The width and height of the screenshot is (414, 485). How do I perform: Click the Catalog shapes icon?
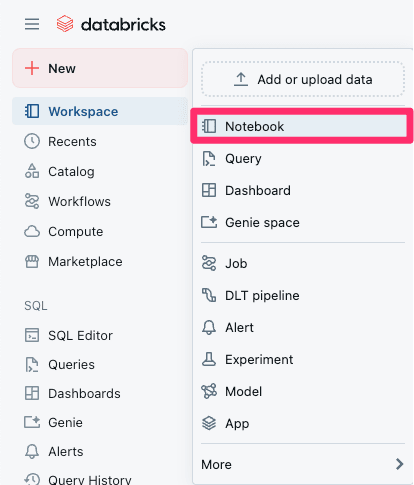pyautogui.click(x=32, y=171)
